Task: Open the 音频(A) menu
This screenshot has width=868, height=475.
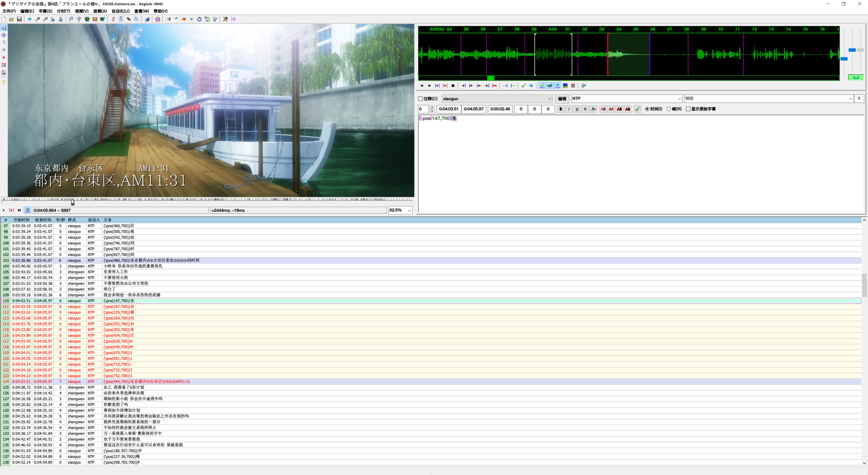Action: 100,11
